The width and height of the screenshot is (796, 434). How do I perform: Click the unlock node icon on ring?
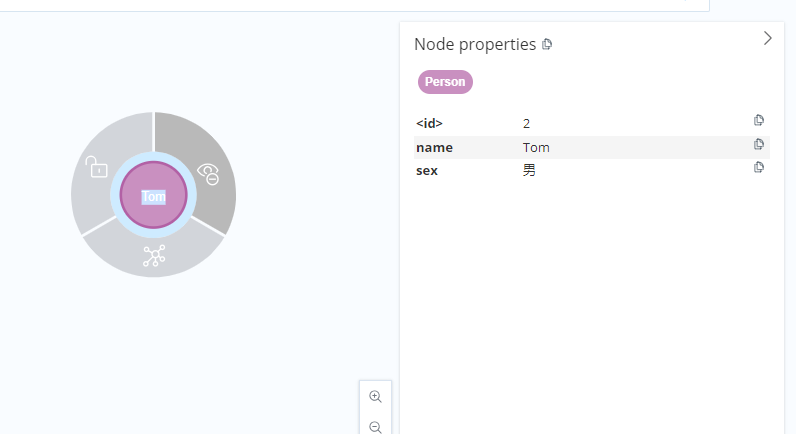96,166
